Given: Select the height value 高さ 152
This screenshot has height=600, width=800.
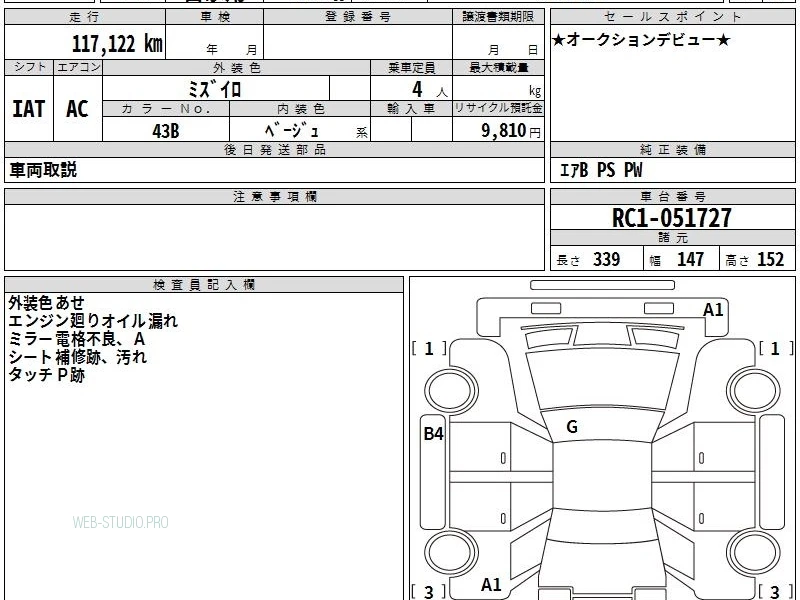Looking at the screenshot, I should 755,260.
